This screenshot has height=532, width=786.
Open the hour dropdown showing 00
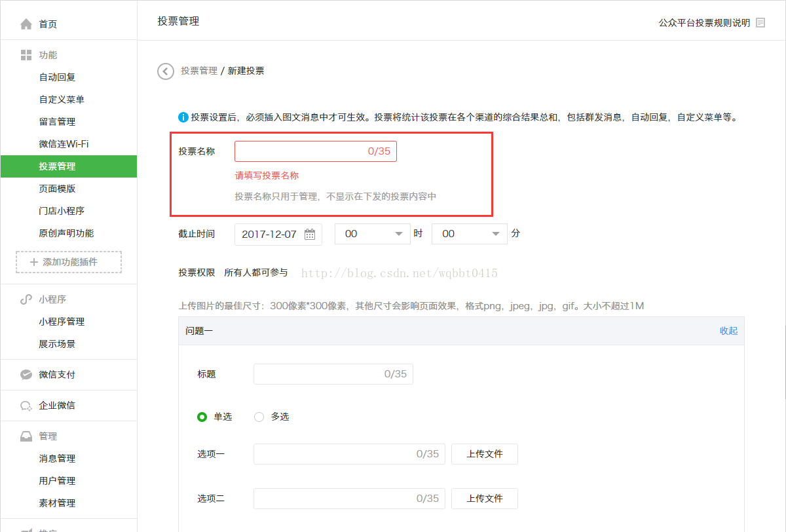click(x=372, y=234)
